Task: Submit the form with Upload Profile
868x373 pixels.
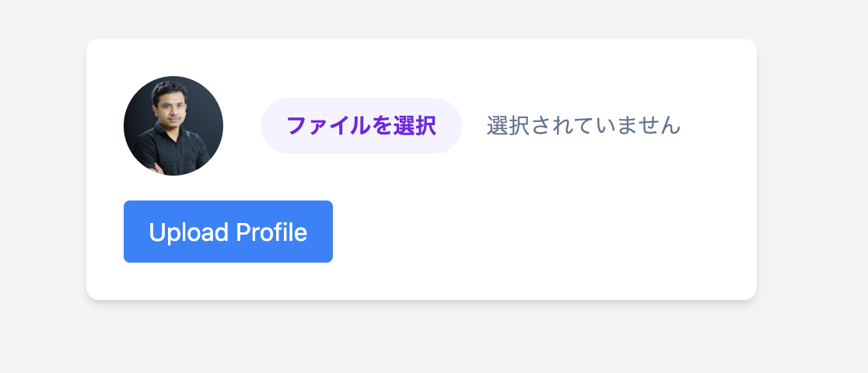Action: pos(228,232)
